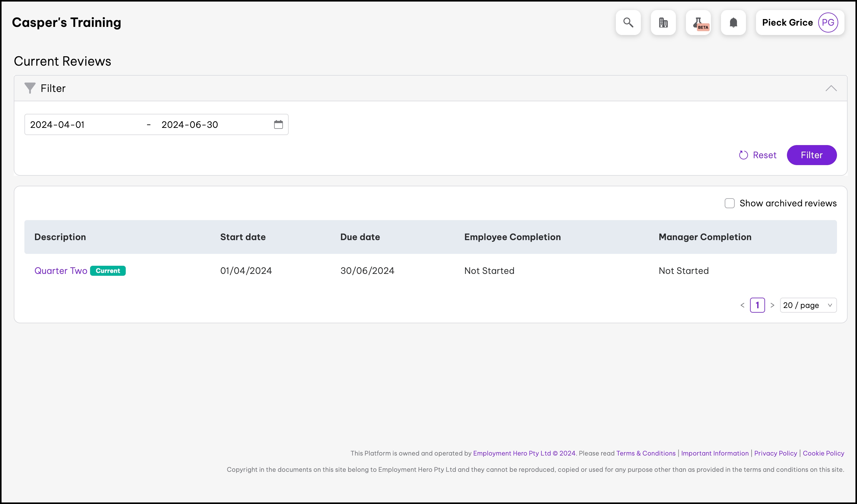Open the calendar date picker icon
This screenshot has width=857, height=504.
coord(278,124)
